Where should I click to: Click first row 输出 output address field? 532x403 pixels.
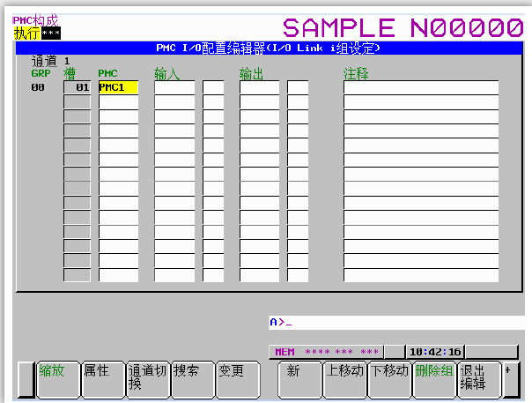[x=260, y=87]
